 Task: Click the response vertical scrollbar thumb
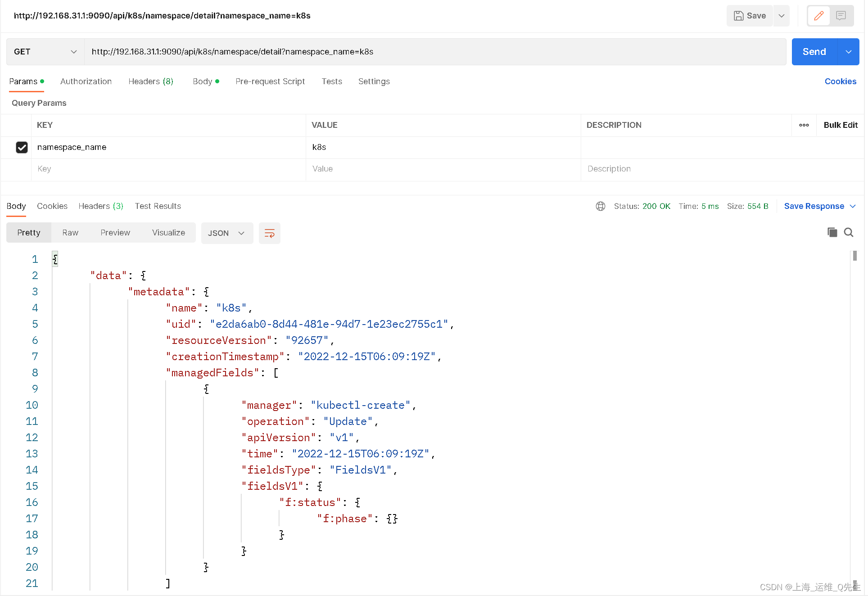point(855,256)
